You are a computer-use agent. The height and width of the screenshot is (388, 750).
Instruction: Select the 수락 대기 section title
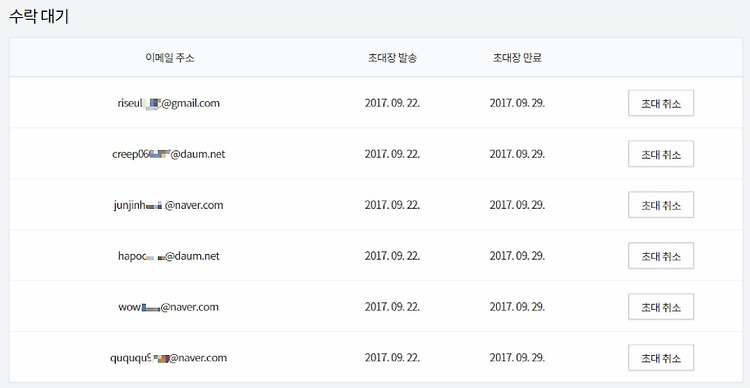point(39,17)
